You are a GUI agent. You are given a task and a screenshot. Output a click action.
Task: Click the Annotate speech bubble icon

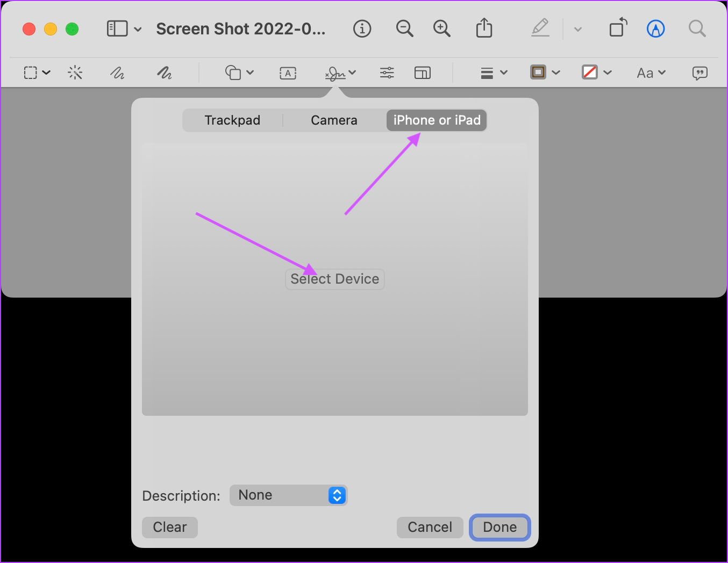(700, 73)
